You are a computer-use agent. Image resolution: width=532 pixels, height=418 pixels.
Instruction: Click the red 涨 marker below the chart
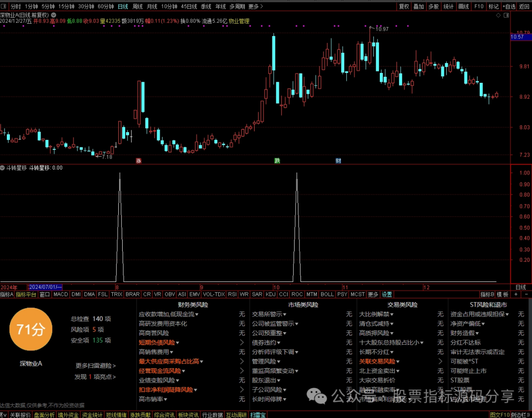[x=138, y=161]
